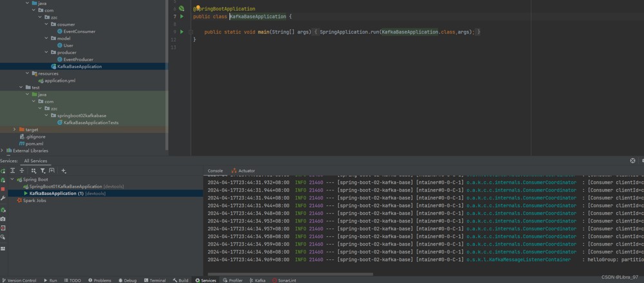644x283 pixels.
Task: Take thread dump with camera icon
Action: click(3, 219)
